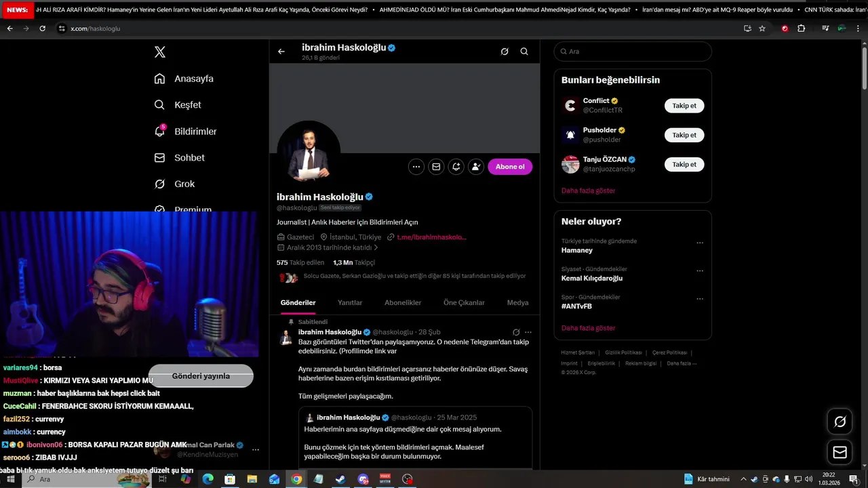Image resolution: width=868 pixels, height=488 pixels.
Task: Switch to the Yanıtlar tab
Action: click(350, 303)
